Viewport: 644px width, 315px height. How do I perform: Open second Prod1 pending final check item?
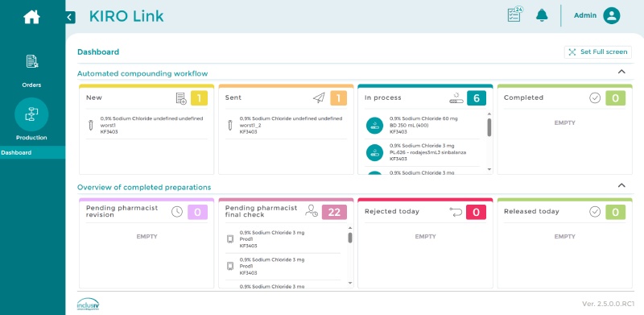pyautogui.click(x=283, y=267)
